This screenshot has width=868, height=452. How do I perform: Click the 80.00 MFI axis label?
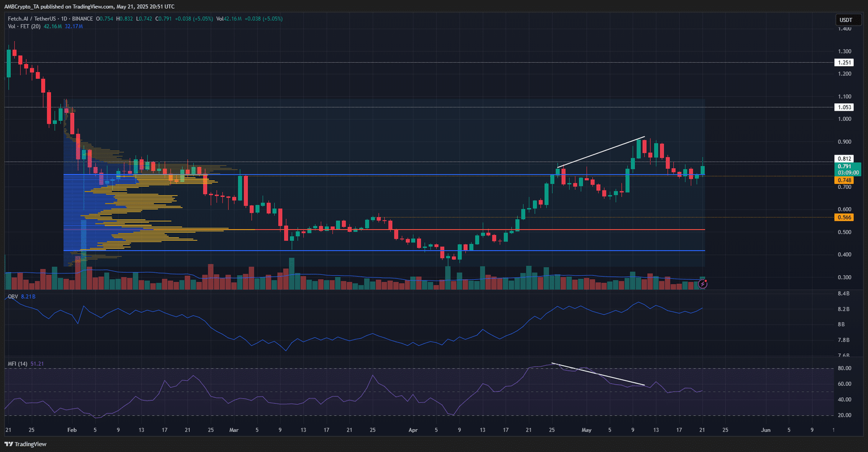(x=845, y=368)
